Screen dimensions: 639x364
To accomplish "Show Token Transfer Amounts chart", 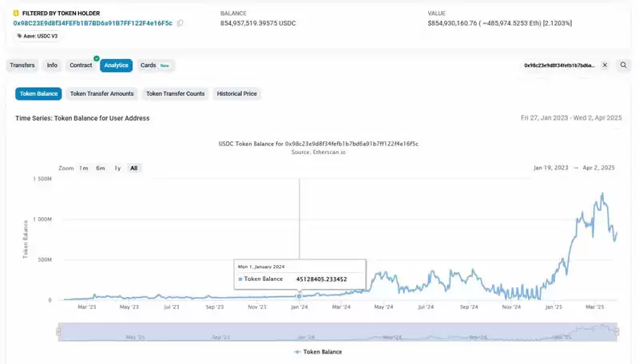I will pyautogui.click(x=102, y=93).
